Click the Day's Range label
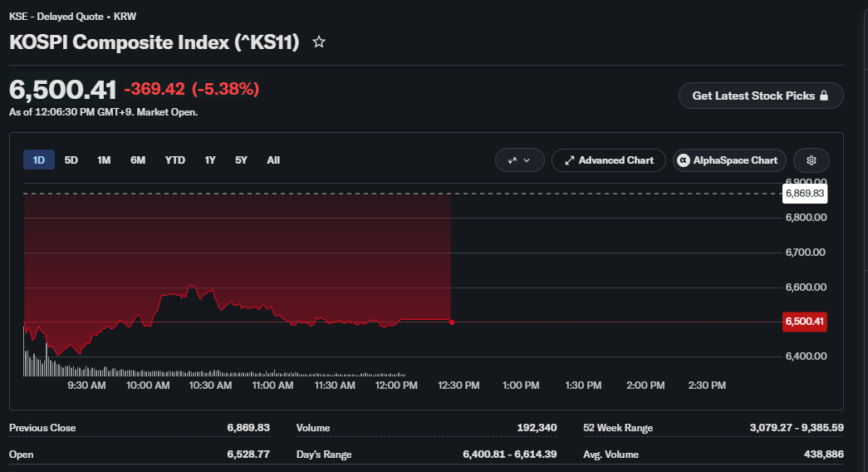Image resolution: width=868 pixels, height=472 pixels. point(324,455)
